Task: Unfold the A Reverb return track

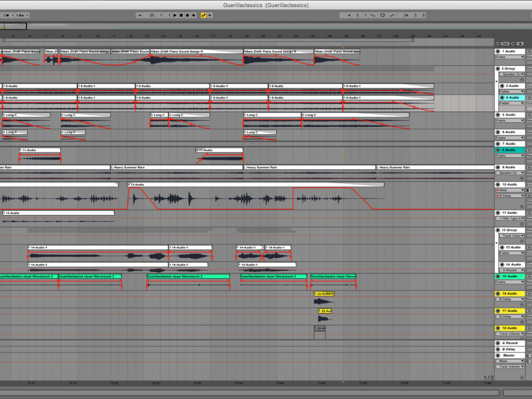Action: pos(498,343)
